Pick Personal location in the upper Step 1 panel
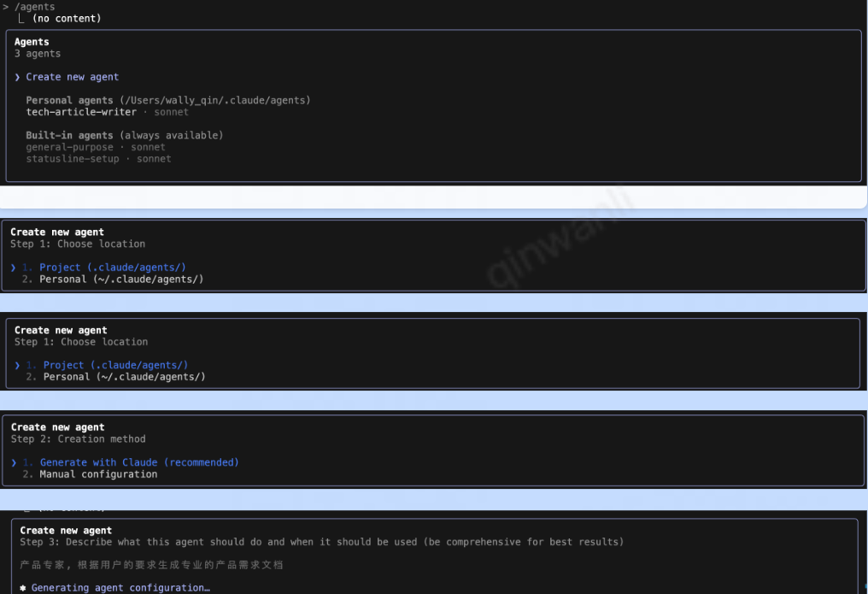Viewport: 868px width, 594px height. 121,279
